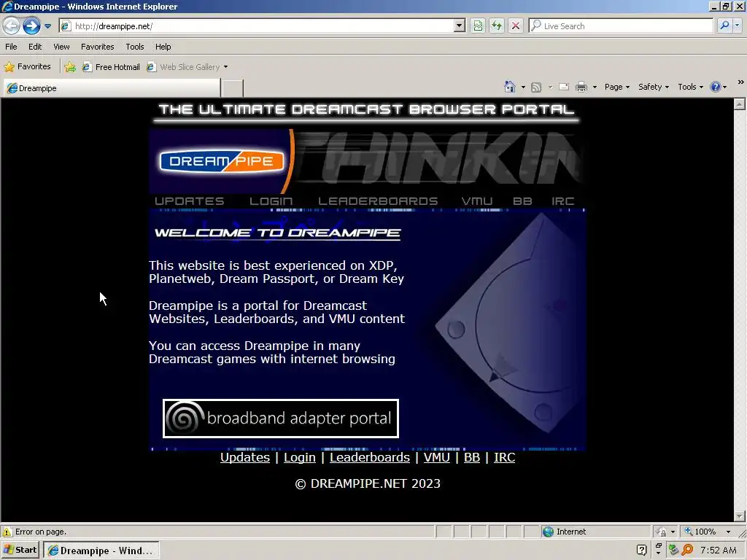Open the File menu
The width and height of the screenshot is (747, 560).
(x=11, y=47)
